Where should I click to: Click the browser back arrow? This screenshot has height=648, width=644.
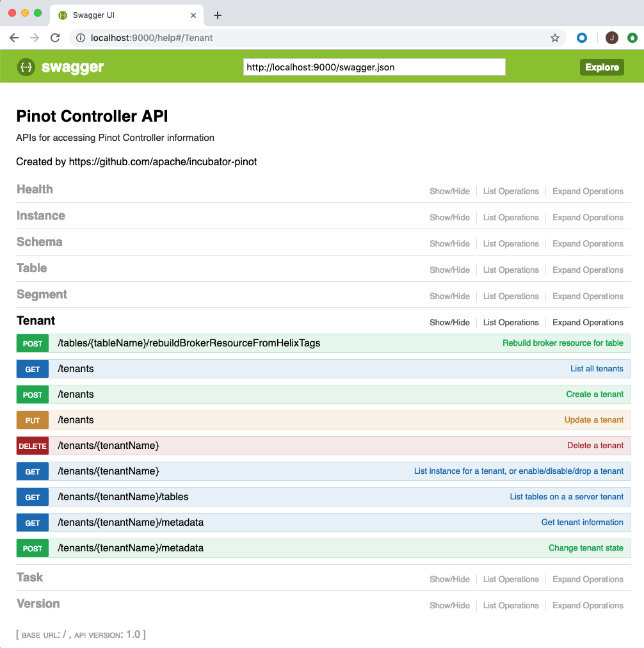(14, 38)
